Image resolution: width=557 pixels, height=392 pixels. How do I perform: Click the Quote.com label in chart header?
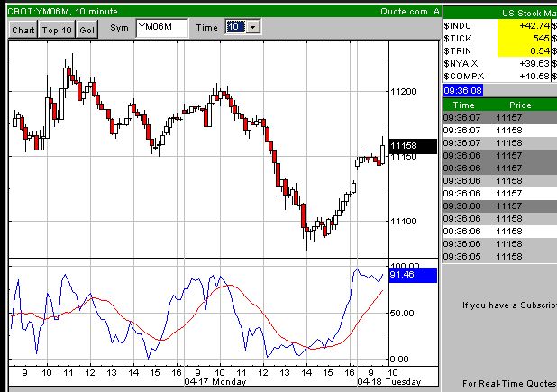click(x=405, y=12)
